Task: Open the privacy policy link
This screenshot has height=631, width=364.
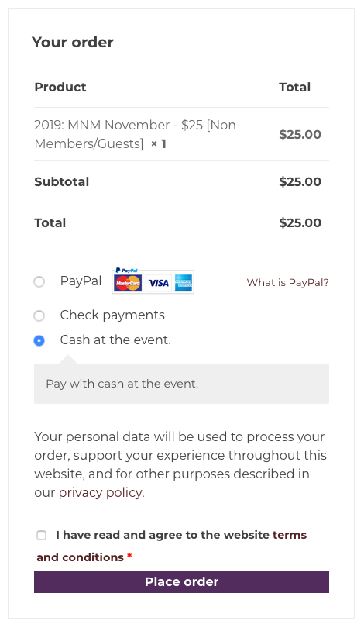Action: [101, 492]
